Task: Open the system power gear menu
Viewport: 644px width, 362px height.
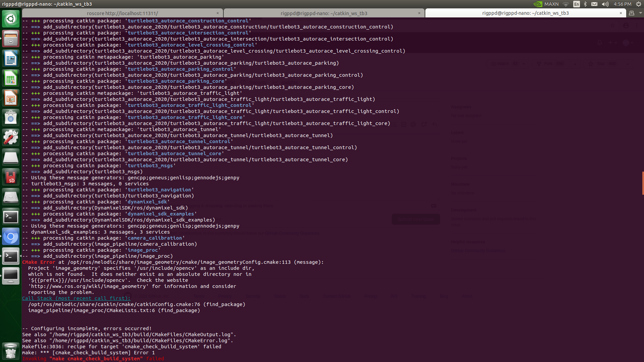Action: [x=639, y=4]
